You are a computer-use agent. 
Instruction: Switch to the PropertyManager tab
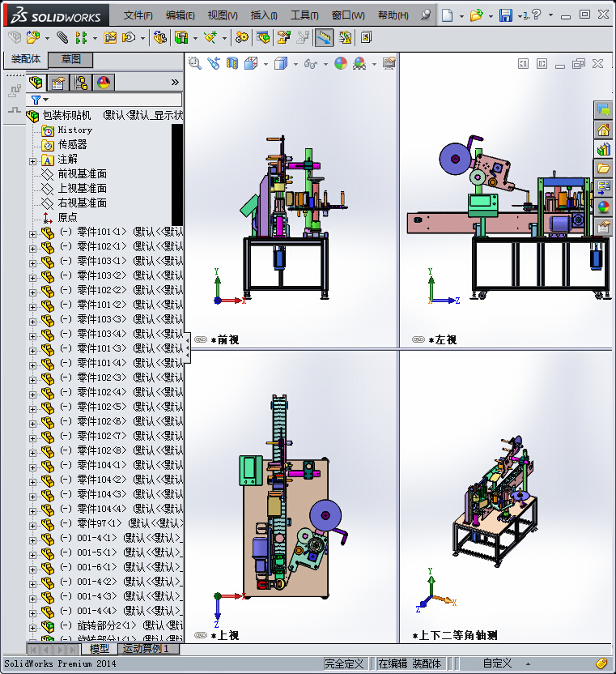(58, 82)
